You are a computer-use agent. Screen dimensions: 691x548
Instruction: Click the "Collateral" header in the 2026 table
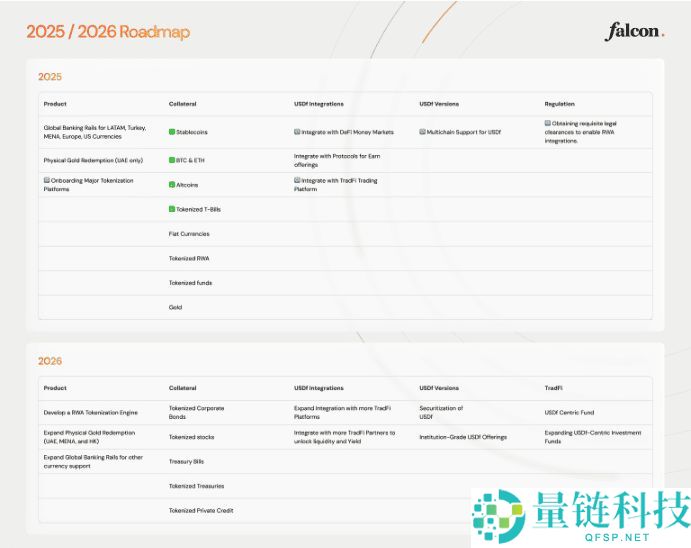182,388
